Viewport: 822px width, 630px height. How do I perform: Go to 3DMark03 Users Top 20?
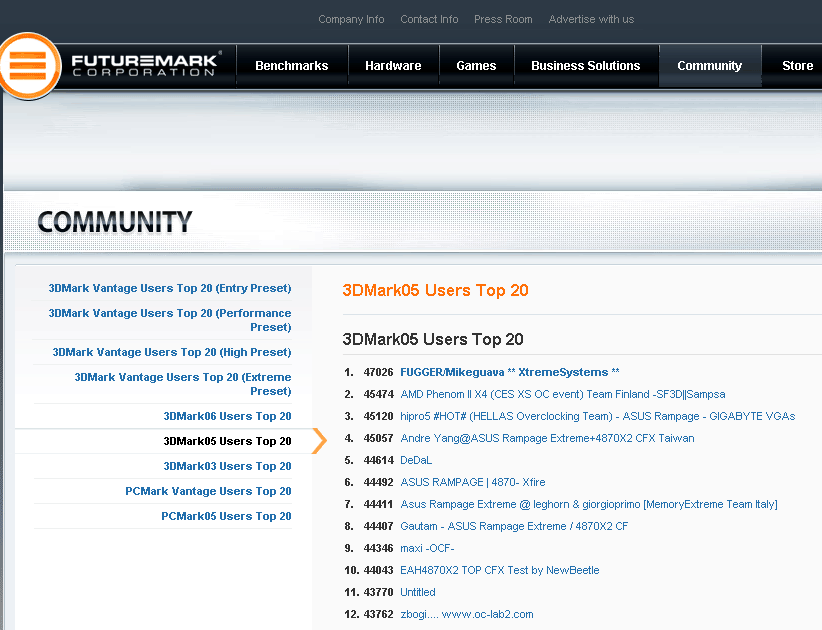[227, 466]
